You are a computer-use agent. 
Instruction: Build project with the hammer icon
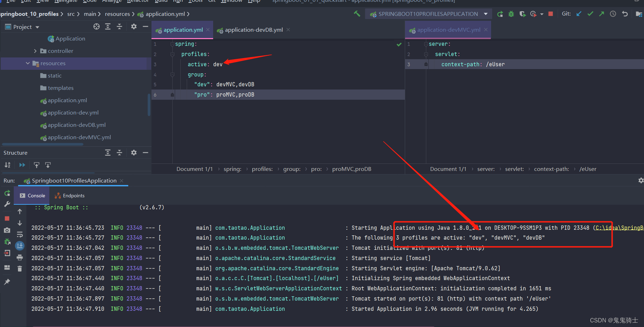coord(357,14)
